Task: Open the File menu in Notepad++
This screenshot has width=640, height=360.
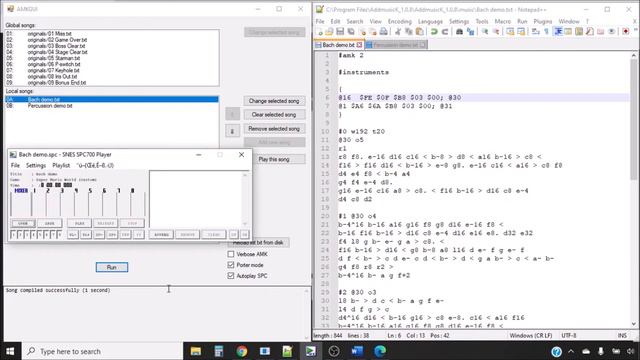Action: [320, 21]
